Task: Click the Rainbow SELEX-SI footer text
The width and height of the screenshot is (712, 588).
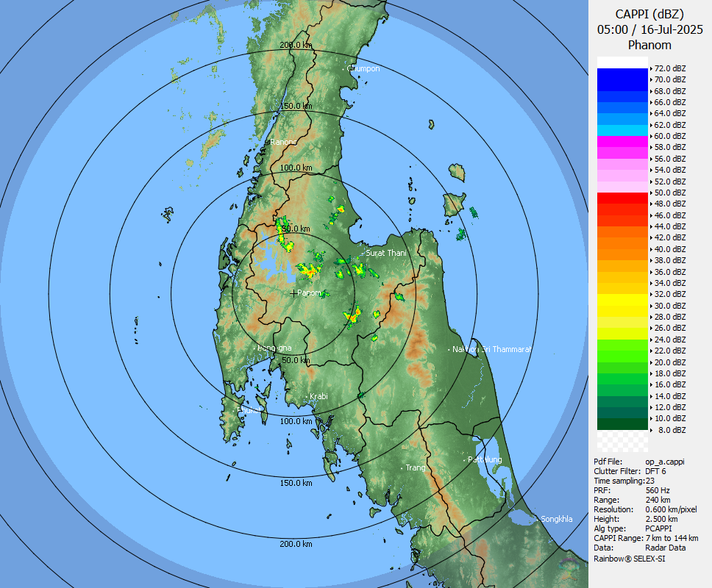Action: point(630,559)
